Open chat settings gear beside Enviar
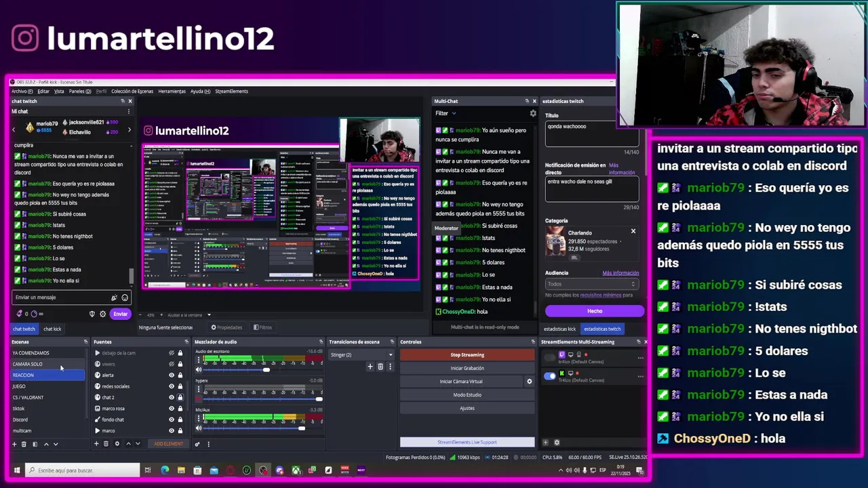Viewport: 868px width, 488px height. pos(103,314)
